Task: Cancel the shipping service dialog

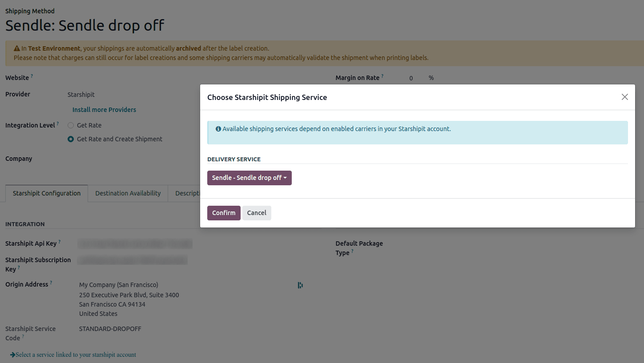Action: (x=257, y=213)
